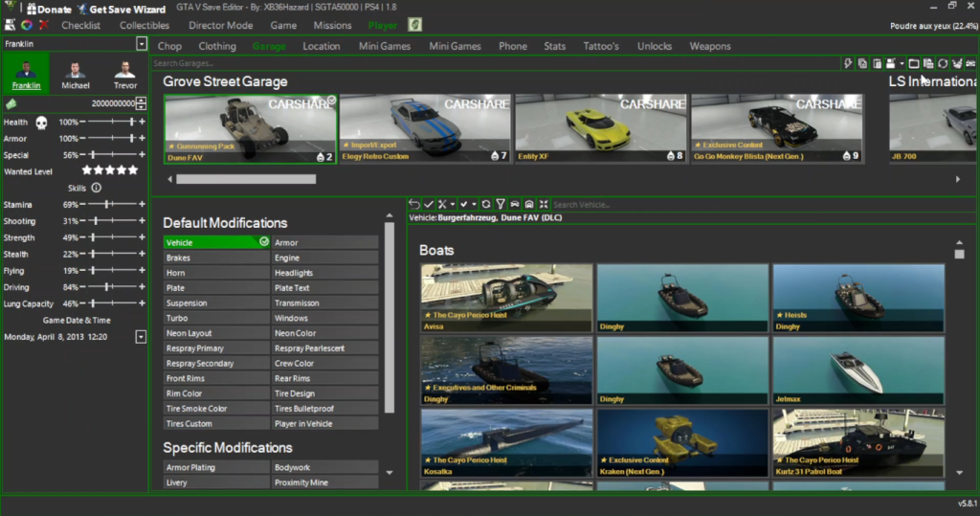Open the second checkmark dropdown arrow
Screen dimensions: 980x516
(474, 204)
